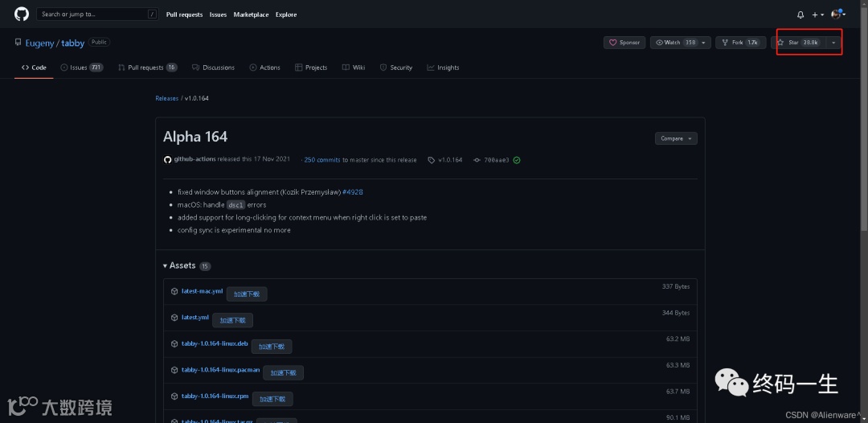Click package icon beside linux.pacman
Screen dimensions: 868x423
pos(174,370)
